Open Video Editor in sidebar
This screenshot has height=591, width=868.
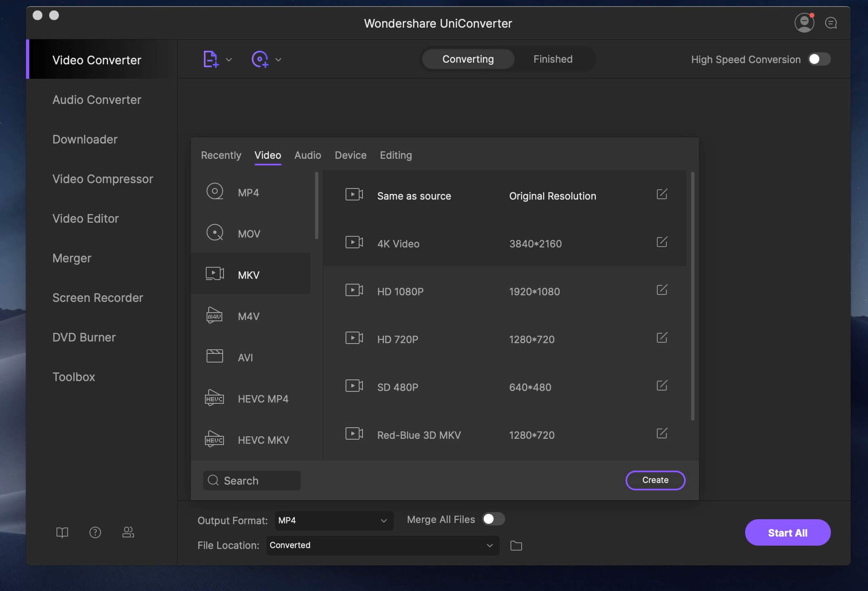pos(85,218)
